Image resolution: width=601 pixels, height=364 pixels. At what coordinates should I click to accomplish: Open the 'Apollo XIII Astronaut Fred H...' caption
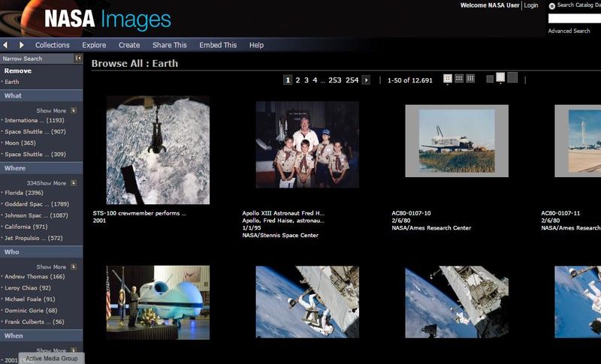283,213
